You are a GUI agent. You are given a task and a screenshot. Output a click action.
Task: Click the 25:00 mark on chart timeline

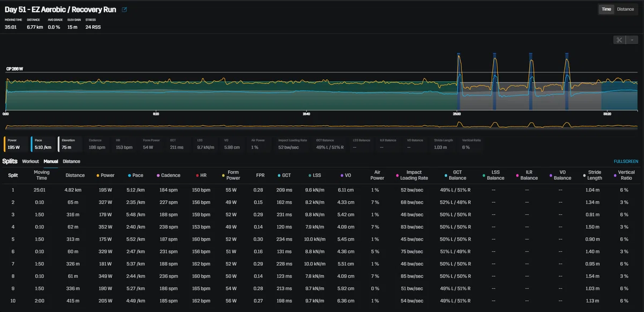[457, 114]
